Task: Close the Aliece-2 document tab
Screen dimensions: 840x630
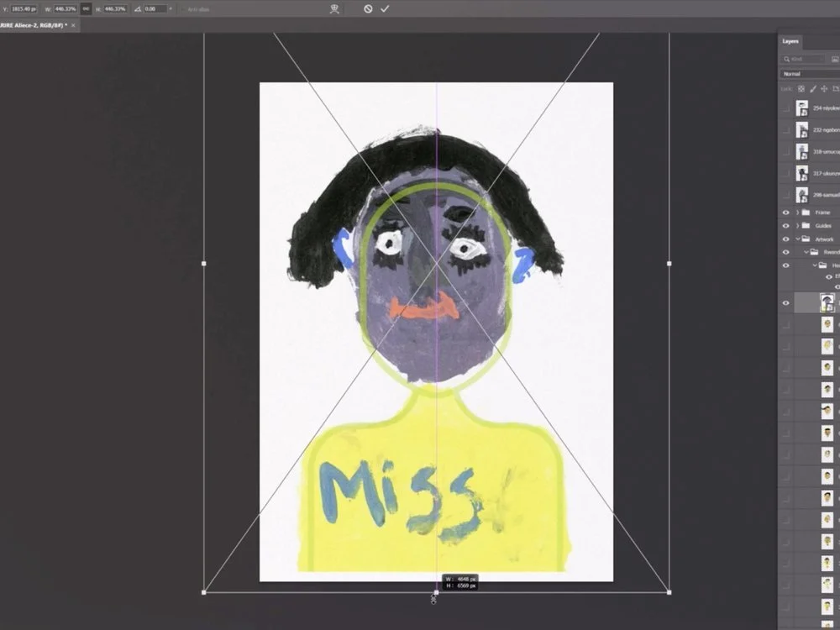Action: point(73,25)
